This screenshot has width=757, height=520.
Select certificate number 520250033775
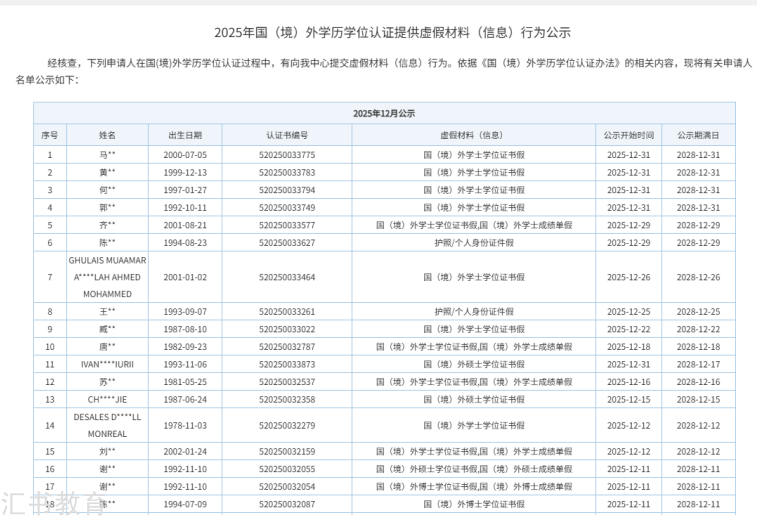pyautogui.click(x=286, y=155)
